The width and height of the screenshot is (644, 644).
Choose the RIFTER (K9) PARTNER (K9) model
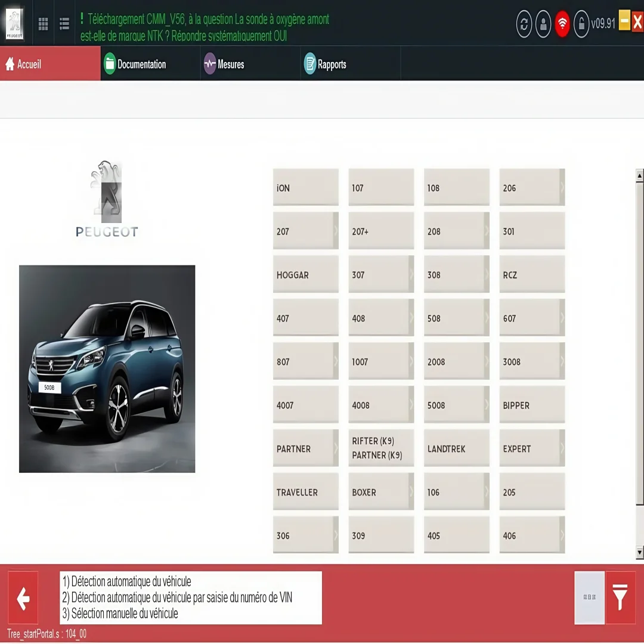[381, 448]
